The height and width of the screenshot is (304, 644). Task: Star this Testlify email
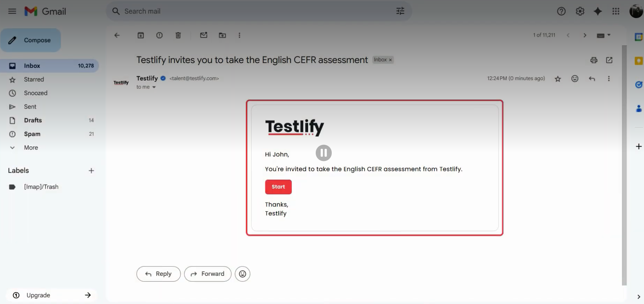pos(558,79)
